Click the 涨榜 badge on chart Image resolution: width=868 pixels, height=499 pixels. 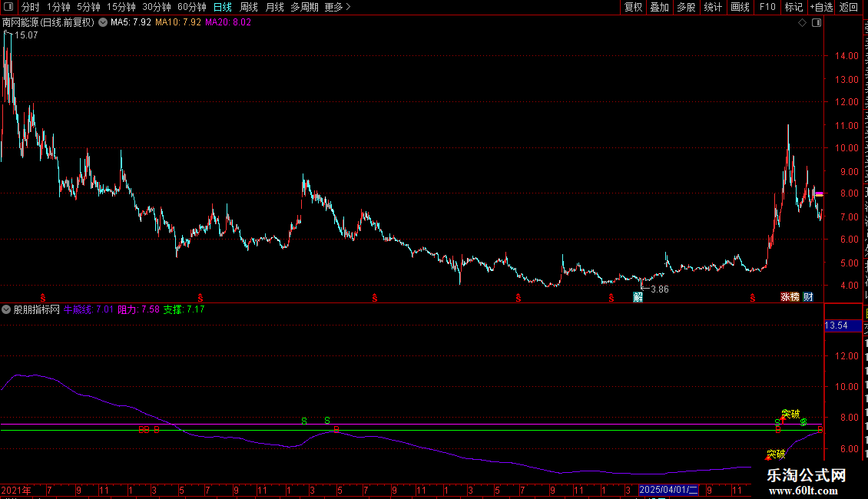click(790, 297)
